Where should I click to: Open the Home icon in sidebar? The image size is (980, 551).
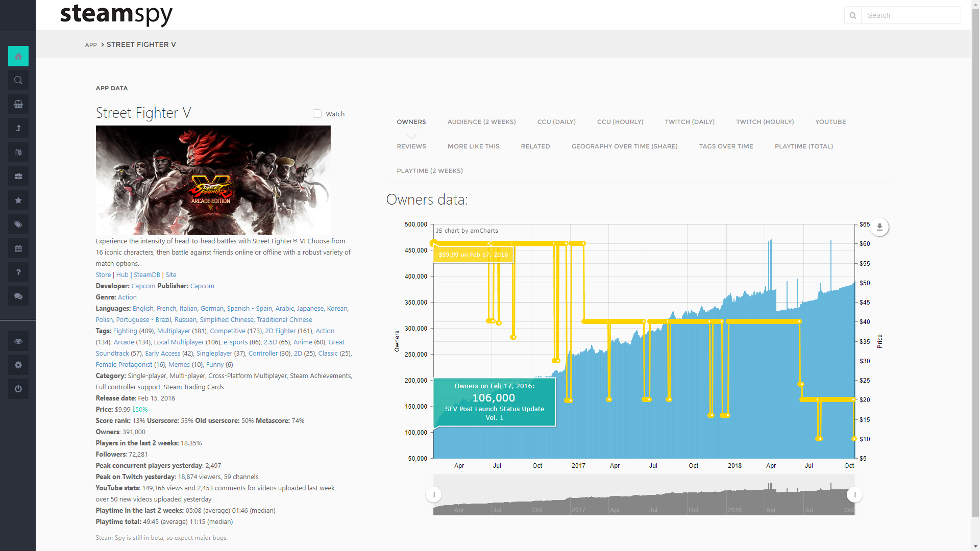(18, 56)
